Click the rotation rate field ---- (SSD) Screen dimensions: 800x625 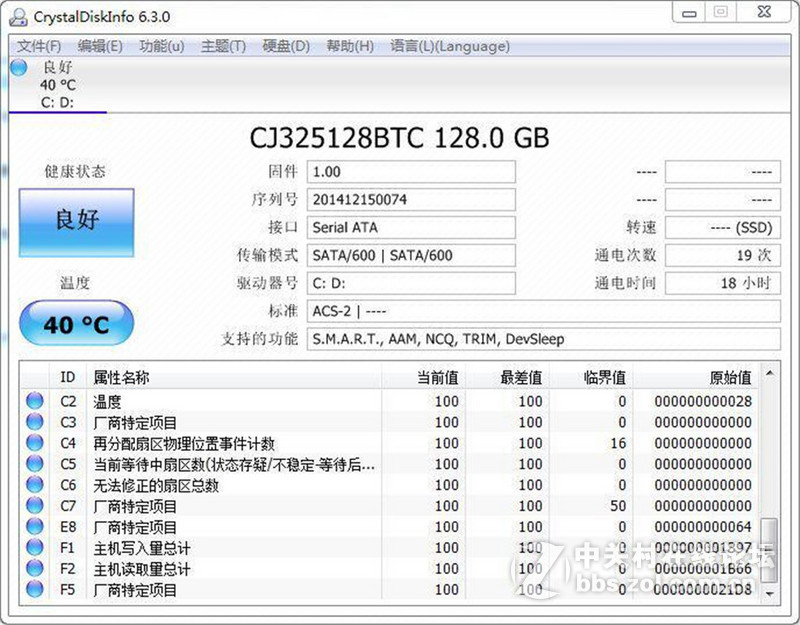(723, 227)
